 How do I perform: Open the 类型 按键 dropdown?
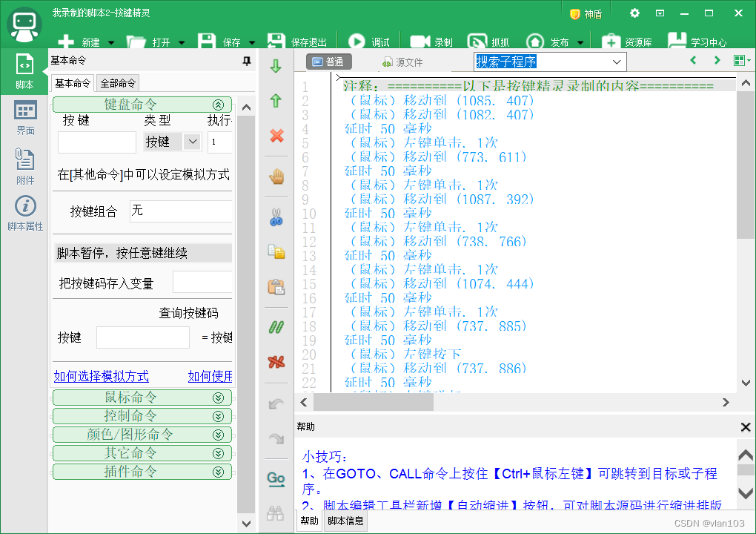pyautogui.click(x=172, y=142)
